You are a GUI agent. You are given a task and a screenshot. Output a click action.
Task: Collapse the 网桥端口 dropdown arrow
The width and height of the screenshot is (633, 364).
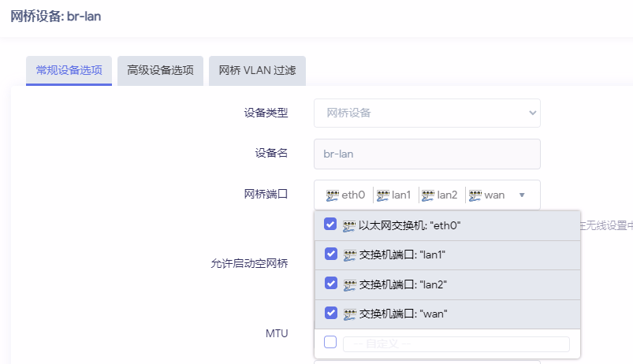tap(522, 195)
